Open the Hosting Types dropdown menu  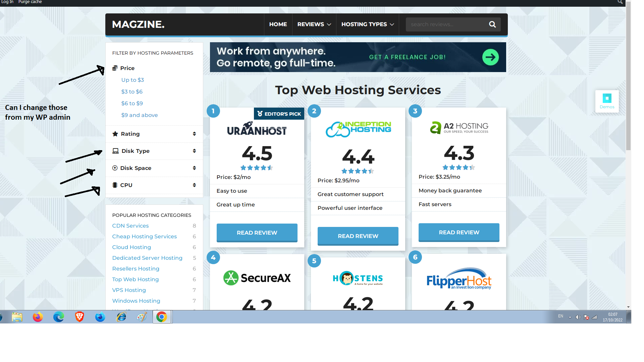click(x=368, y=24)
